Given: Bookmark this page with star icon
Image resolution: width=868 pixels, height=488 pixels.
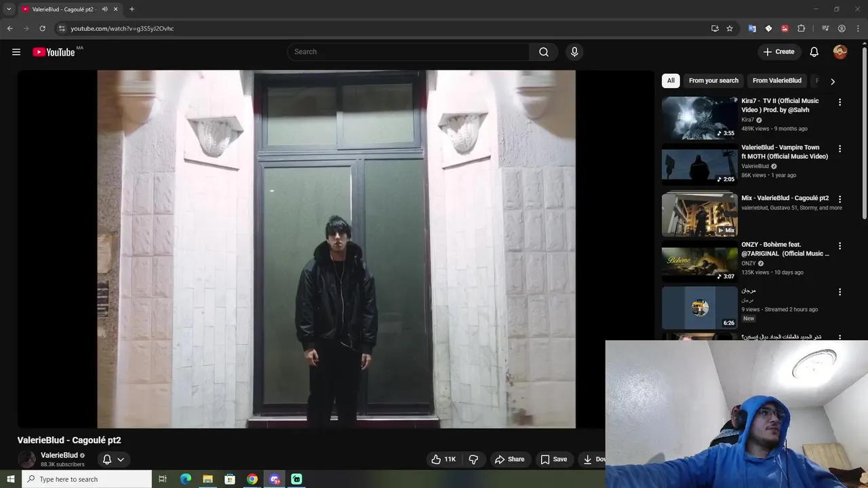Looking at the screenshot, I should [730, 28].
